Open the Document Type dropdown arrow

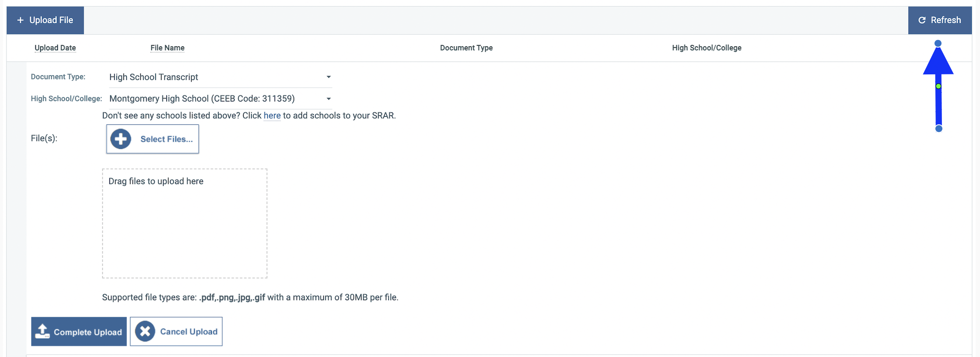329,77
